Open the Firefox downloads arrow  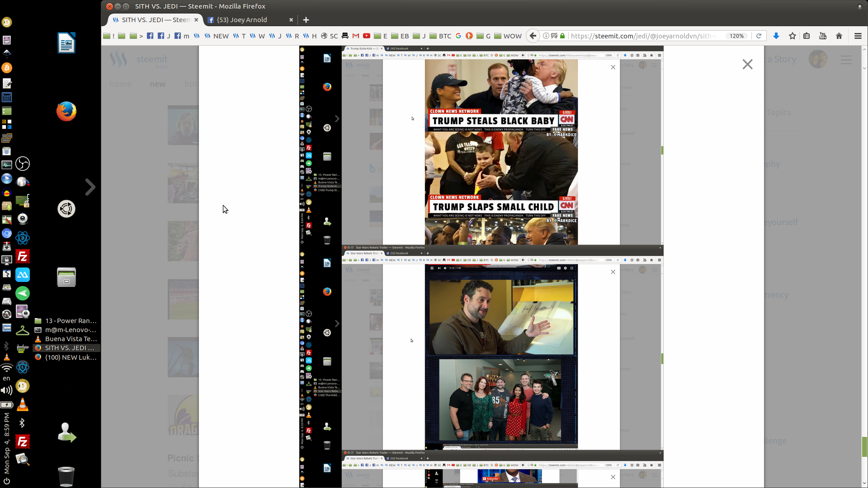[x=776, y=36]
